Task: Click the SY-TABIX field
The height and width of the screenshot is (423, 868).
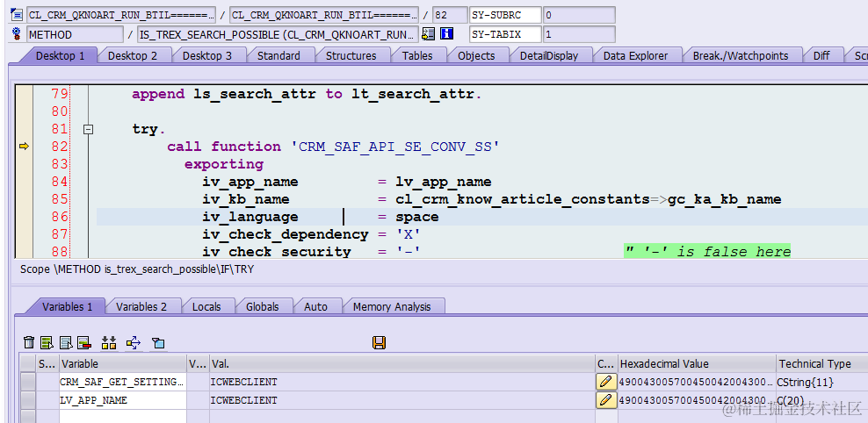Action: pos(505,34)
